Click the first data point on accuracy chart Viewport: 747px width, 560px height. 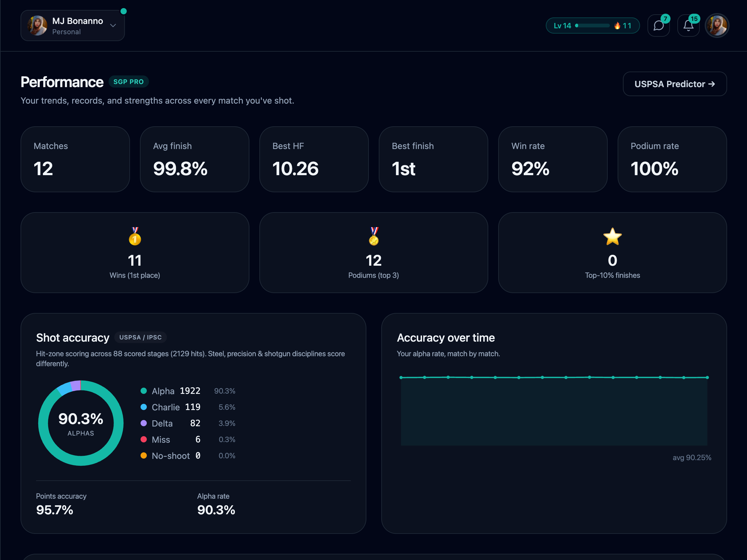pyautogui.click(x=401, y=378)
